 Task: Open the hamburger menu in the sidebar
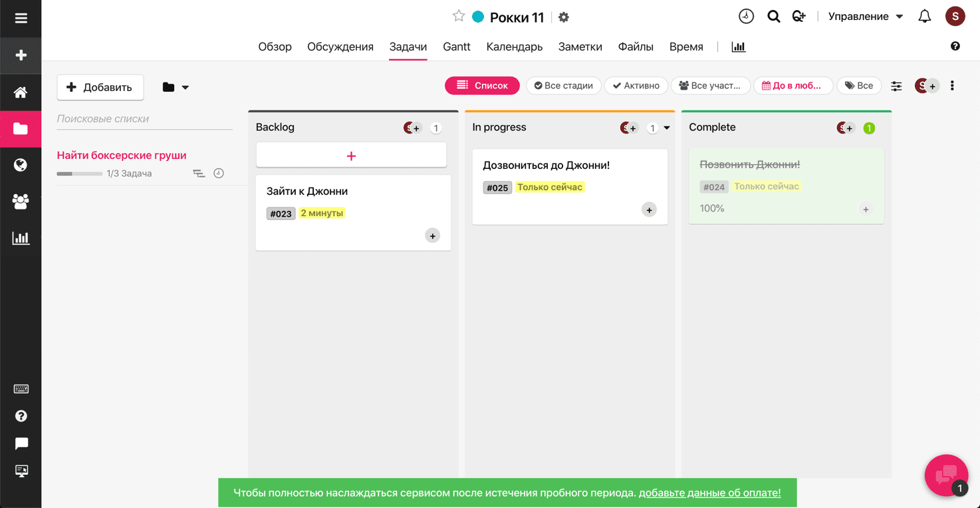tap(21, 18)
